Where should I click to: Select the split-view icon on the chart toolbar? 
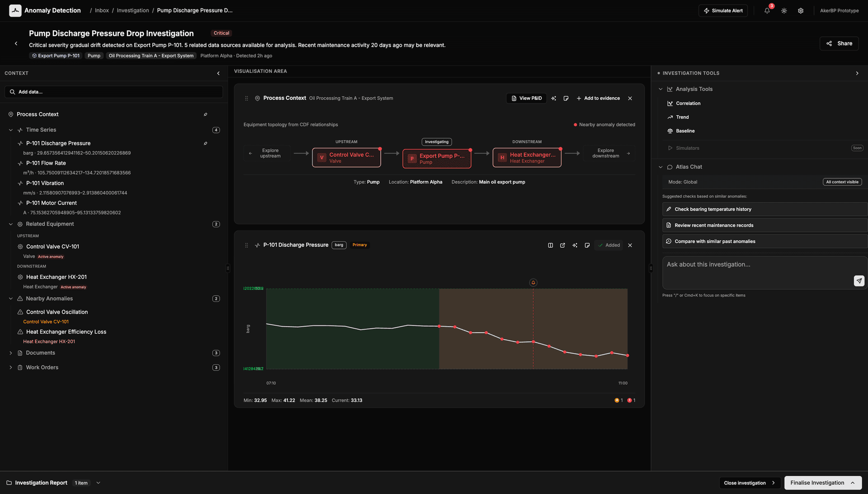[x=550, y=245]
